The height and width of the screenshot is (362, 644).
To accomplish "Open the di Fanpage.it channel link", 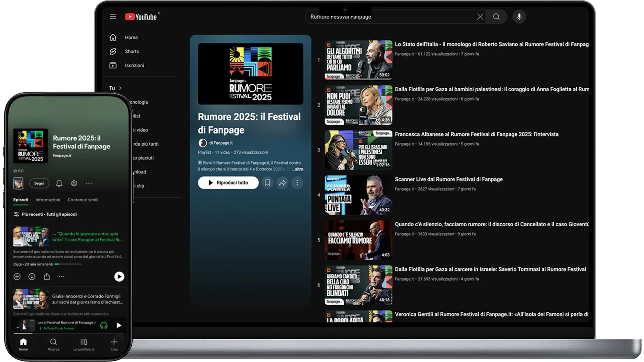I will point(221,143).
